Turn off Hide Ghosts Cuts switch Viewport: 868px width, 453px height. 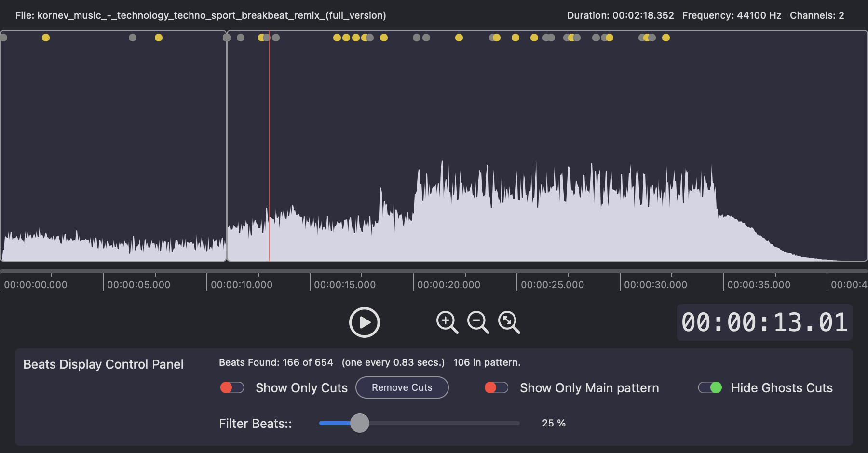(x=710, y=387)
